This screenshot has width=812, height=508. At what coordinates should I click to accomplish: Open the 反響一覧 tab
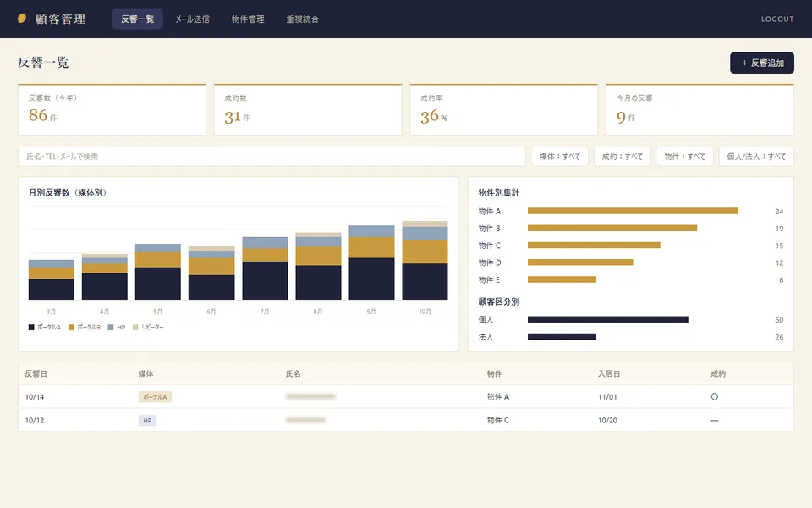pos(137,19)
